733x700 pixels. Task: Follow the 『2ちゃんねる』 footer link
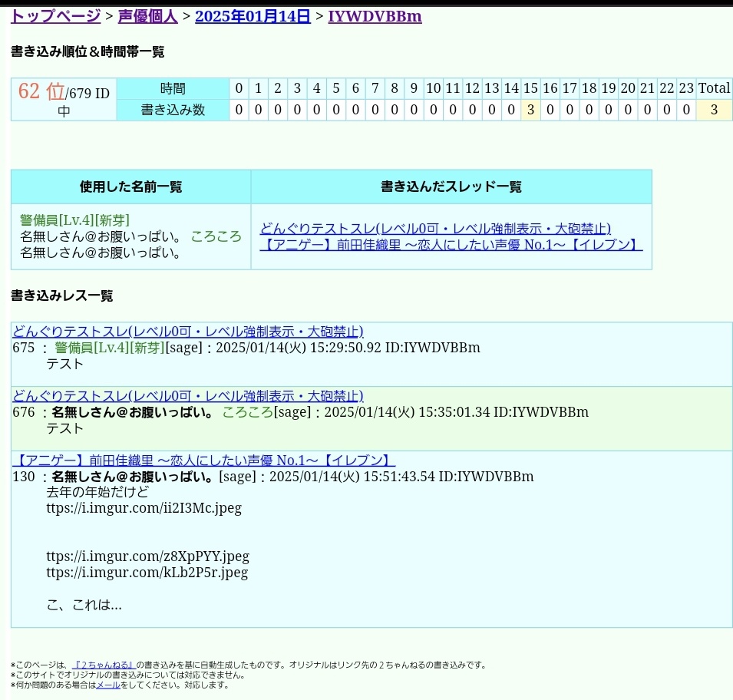point(104,665)
